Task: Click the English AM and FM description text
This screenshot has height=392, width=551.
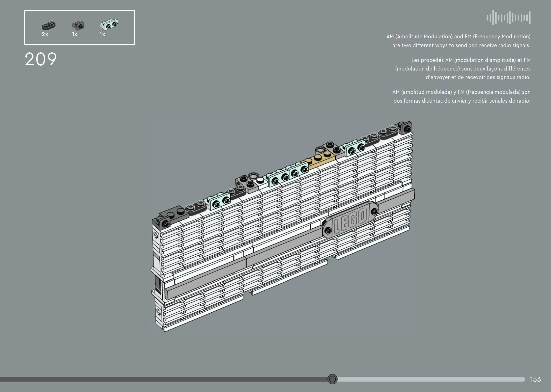Action: (458, 41)
